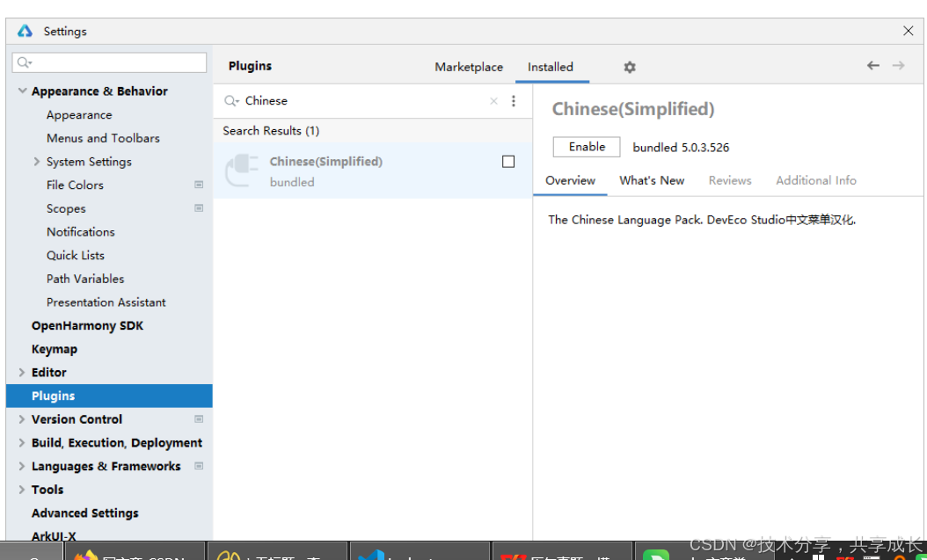Expand the Version Control section
927x560 pixels.
[22, 418]
